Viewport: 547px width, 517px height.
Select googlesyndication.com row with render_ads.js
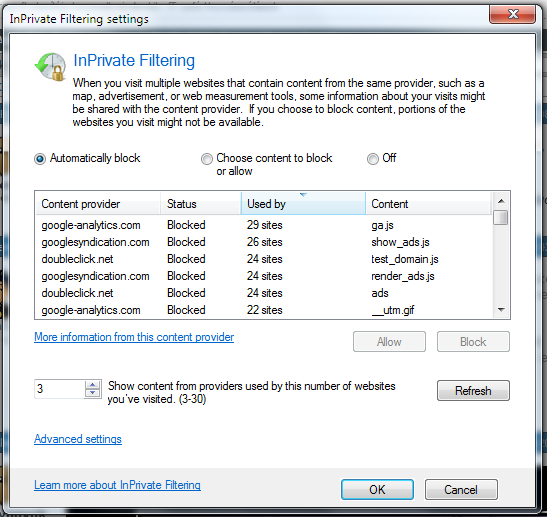coord(264,276)
